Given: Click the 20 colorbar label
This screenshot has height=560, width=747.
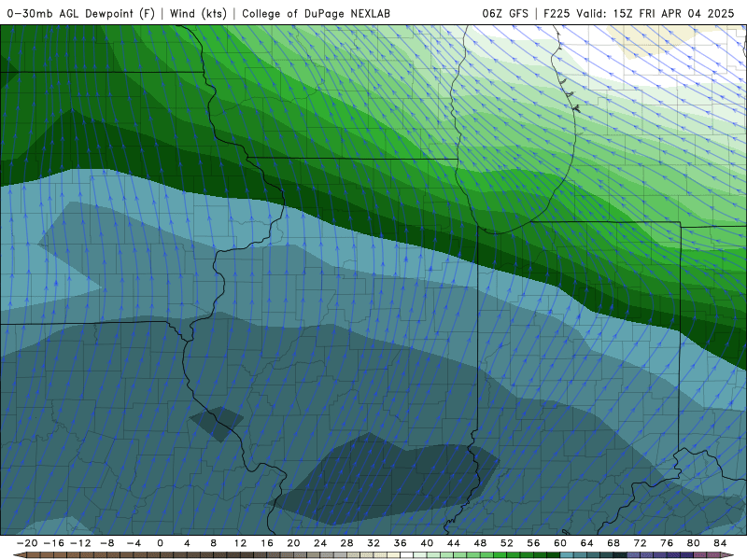Looking at the screenshot, I should point(293,543).
